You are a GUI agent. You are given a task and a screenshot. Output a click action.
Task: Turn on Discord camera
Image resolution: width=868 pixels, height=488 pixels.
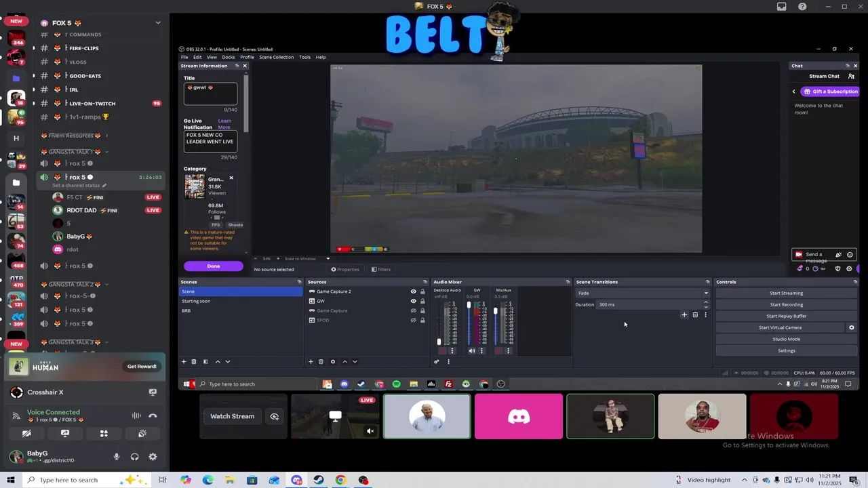click(26, 433)
